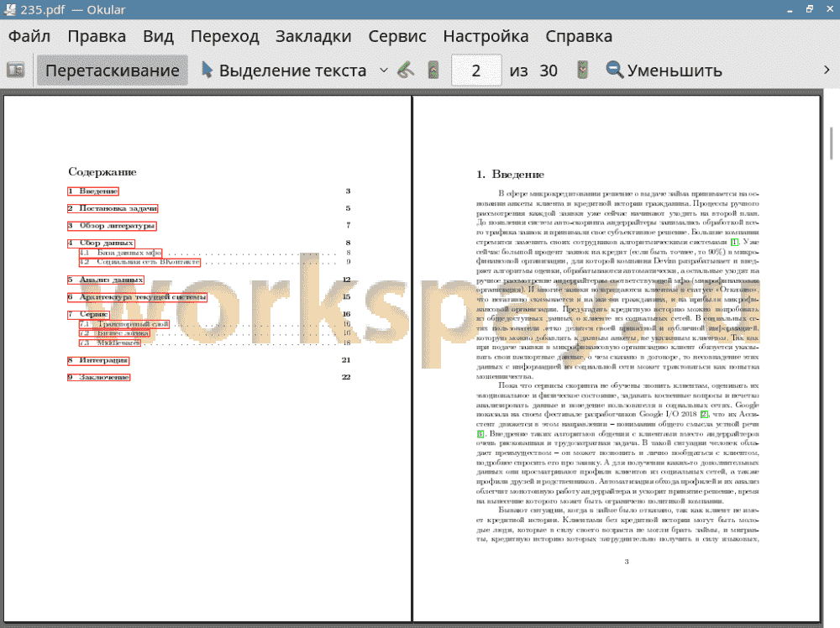The image size is (840, 628).
Task: Open the Файл menu
Action: point(29,36)
